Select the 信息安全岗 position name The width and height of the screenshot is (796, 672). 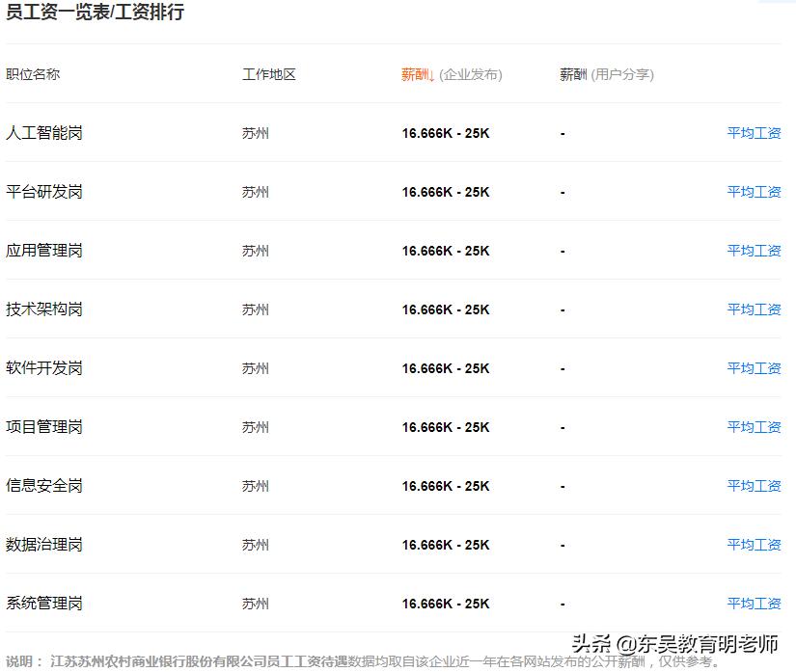pos(44,486)
